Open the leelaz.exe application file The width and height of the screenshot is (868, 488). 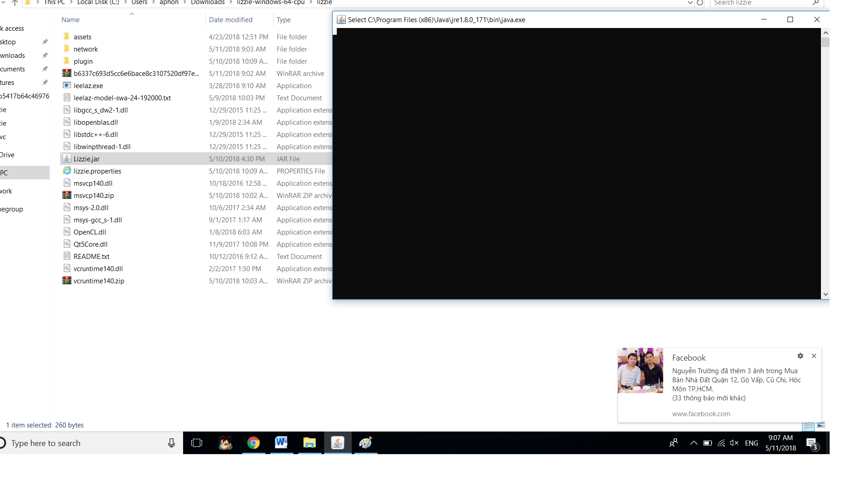[88, 86]
